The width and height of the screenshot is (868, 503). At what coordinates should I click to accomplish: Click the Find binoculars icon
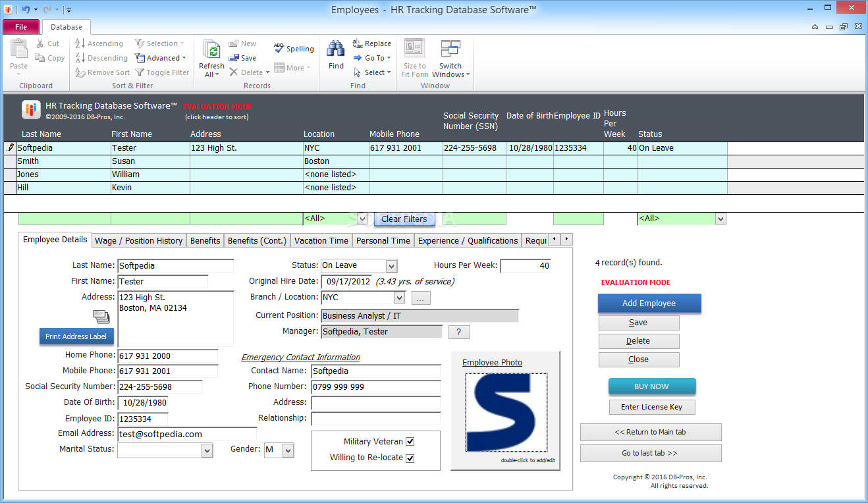(x=336, y=49)
